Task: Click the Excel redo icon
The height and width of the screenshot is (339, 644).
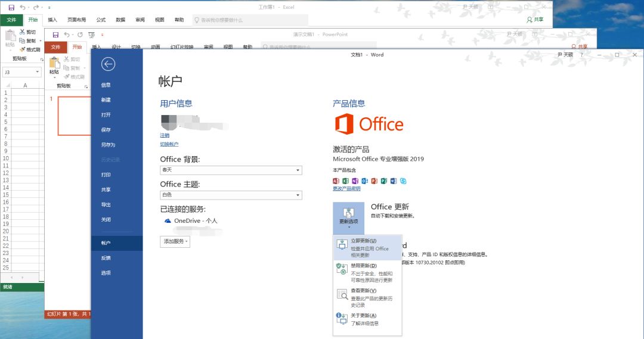Action: point(36,7)
